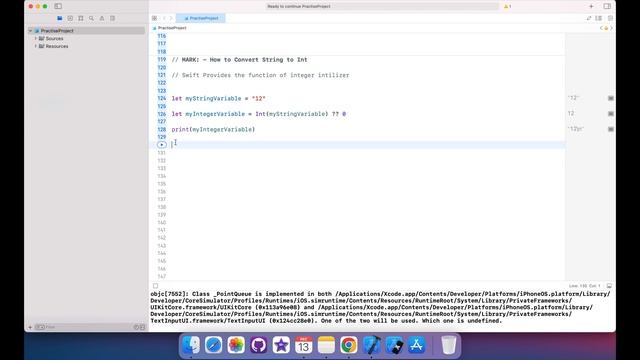Viewport: 640px width, 360px height.
Task: Go to previous issue in jump bar
Action: coord(601,28)
